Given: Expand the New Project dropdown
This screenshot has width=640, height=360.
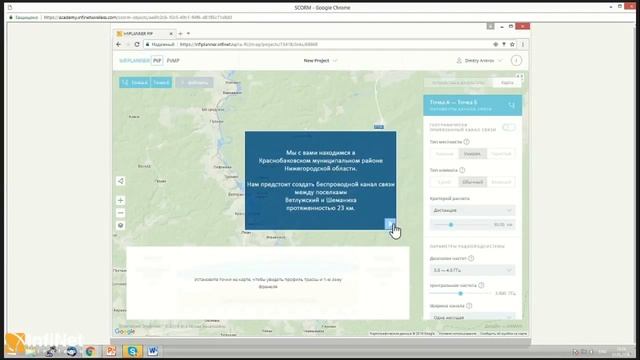Looking at the screenshot, I should (x=320, y=60).
